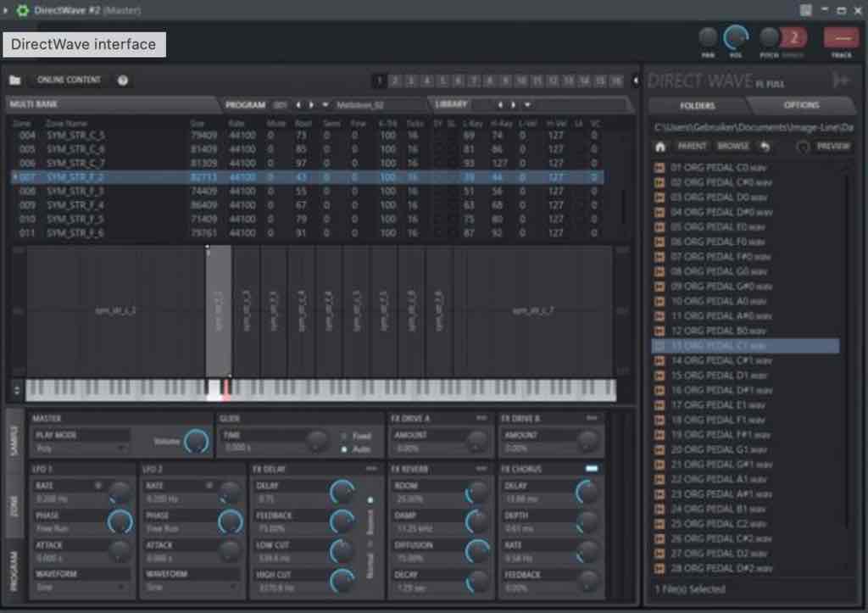
Task: Open the LFO 2 PHASE Free Run selector
Action: [178, 529]
